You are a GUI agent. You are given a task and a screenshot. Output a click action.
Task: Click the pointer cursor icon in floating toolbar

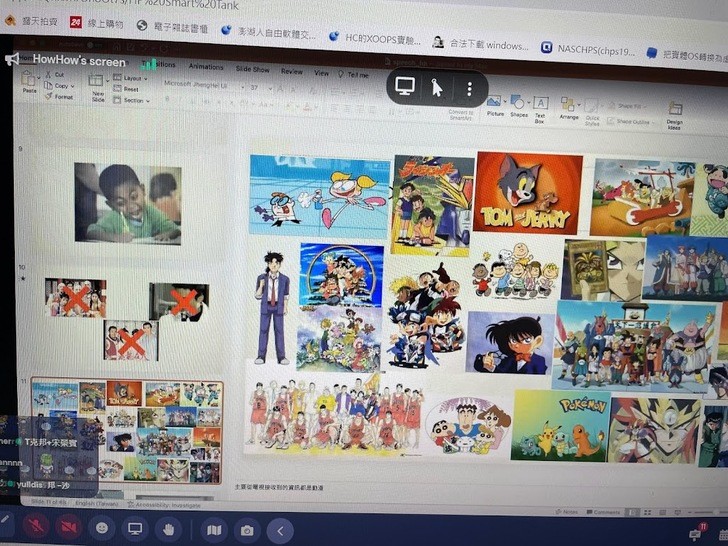tap(436, 87)
